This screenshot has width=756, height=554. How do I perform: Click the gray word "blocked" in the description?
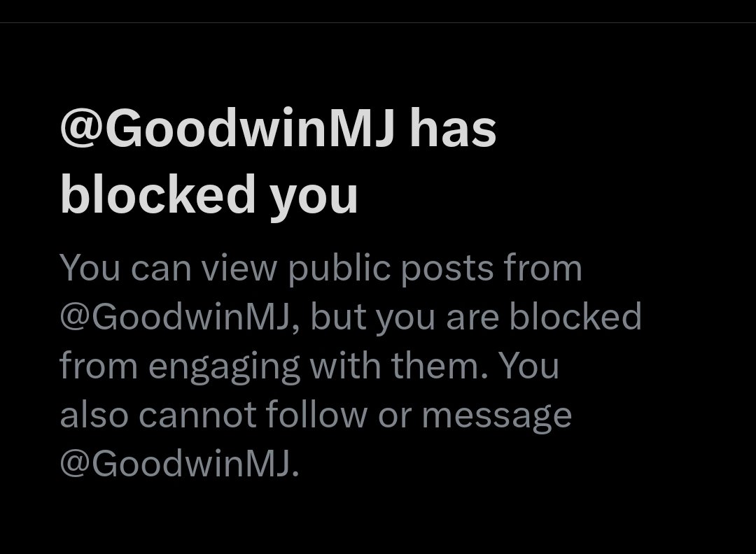(575, 316)
